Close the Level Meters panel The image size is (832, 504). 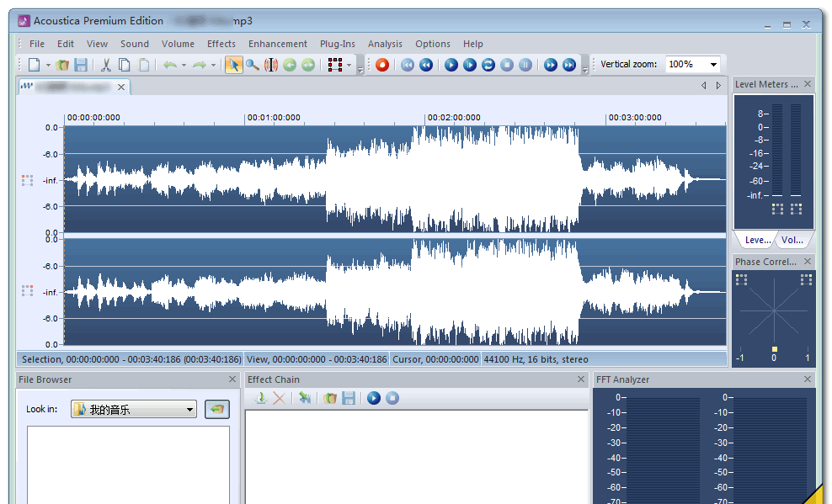tap(807, 84)
